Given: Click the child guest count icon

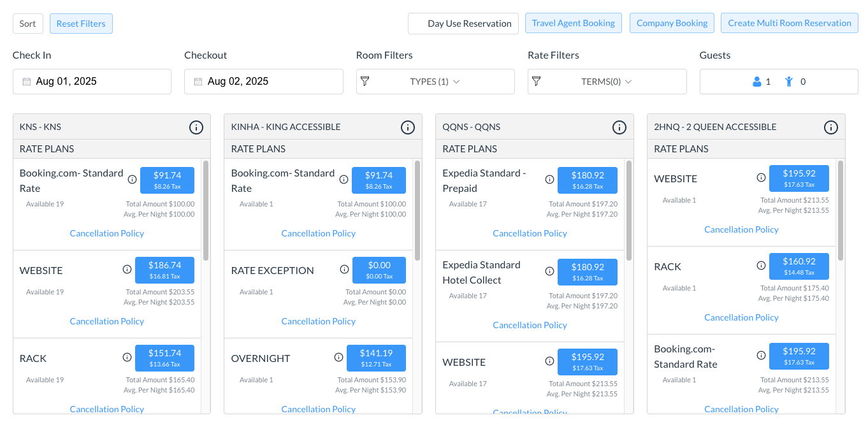Looking at the screenshot, I should [789, 82].
